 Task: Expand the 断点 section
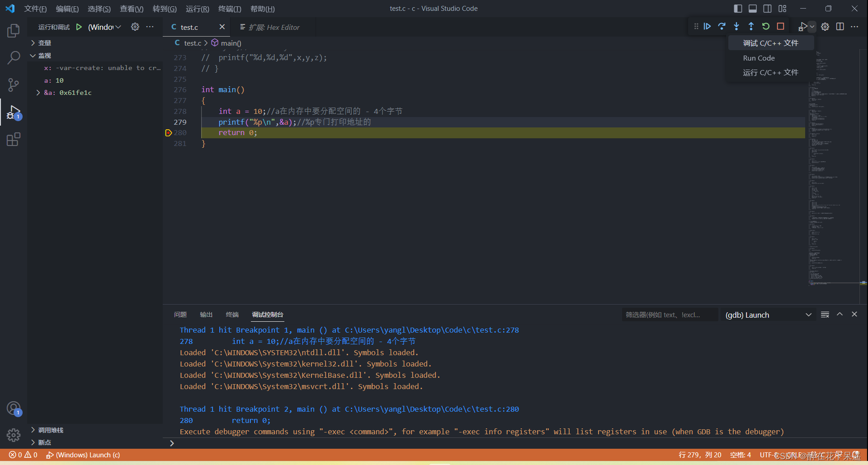pos(95,442)
